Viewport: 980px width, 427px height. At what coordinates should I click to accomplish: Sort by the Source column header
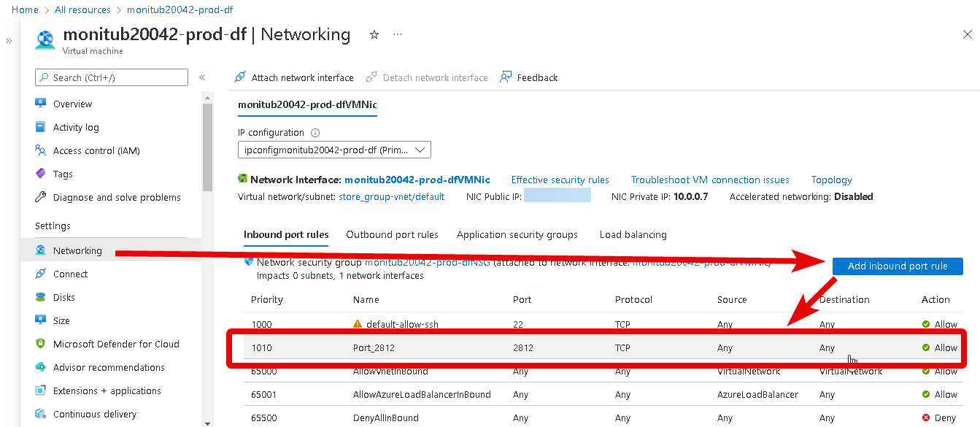[732, 299]
